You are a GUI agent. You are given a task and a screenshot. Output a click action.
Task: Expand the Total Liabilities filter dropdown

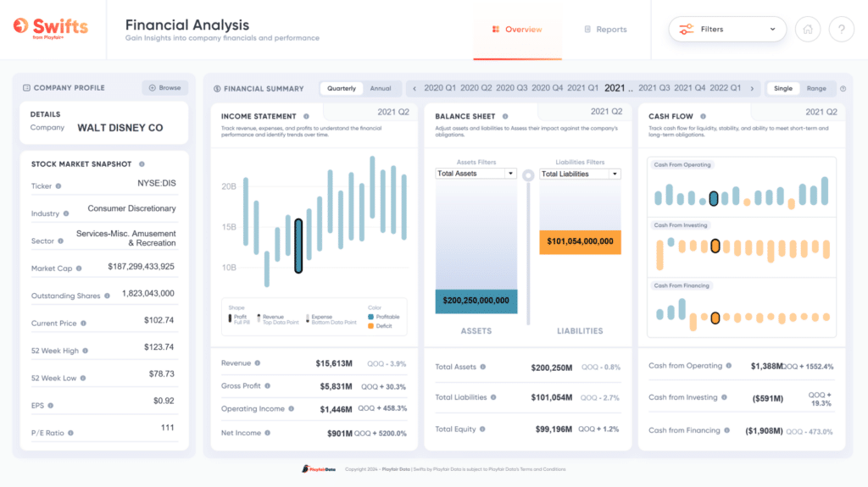580,174
